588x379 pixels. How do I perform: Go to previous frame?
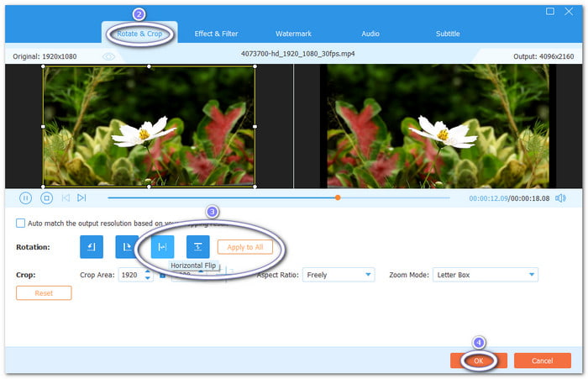(66, 197)
